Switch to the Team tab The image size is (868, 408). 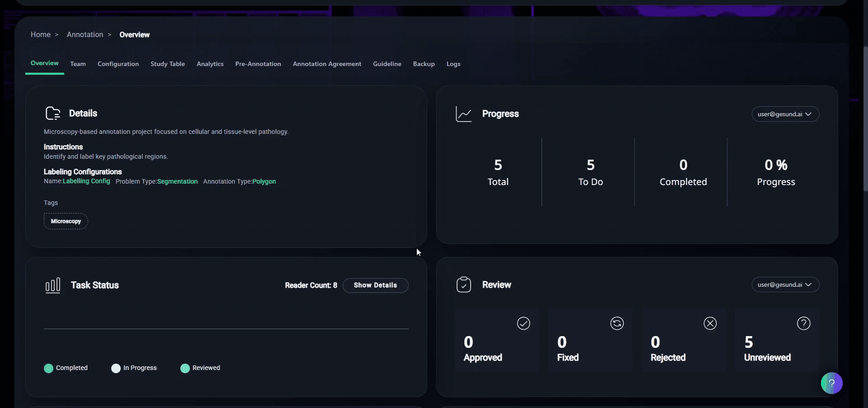point(78,64)
